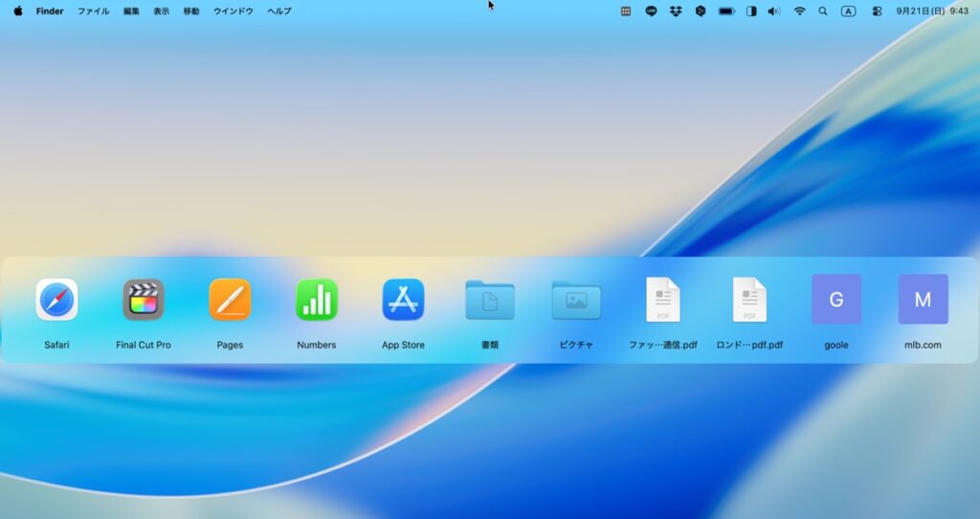
Task: Open the ウインドウ menu
Action: coord(234,11)
